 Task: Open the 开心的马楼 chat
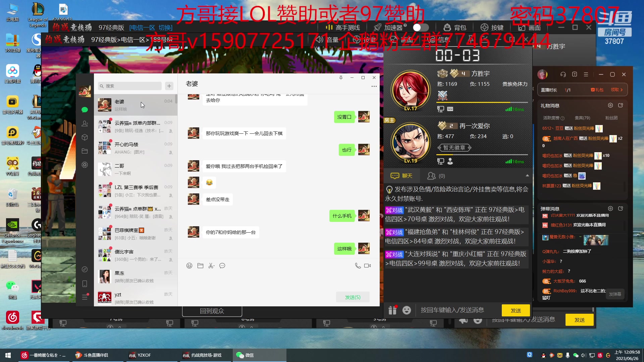136,148
